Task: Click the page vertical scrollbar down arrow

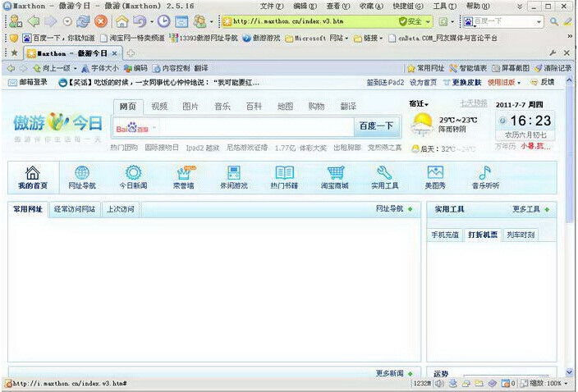Action: point(570,372)
